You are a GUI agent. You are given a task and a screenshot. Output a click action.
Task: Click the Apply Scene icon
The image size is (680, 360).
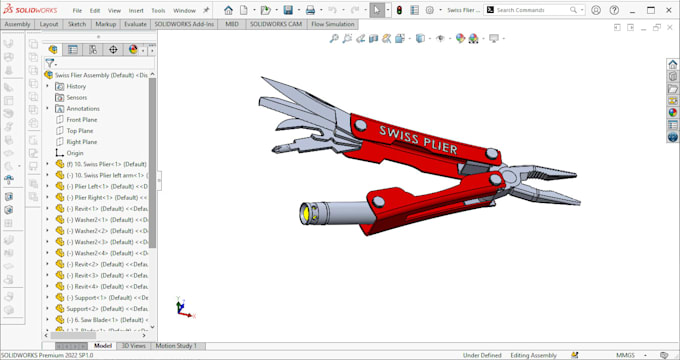tap(473, 39)
